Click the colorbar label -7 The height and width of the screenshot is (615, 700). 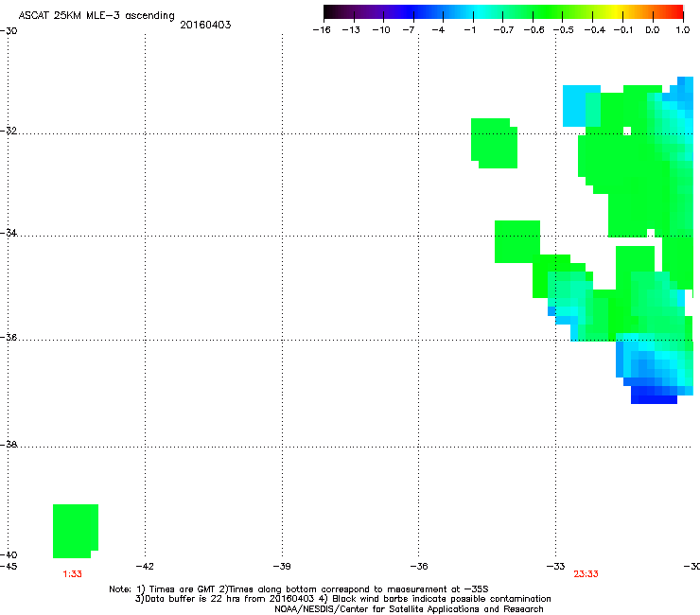408,30
